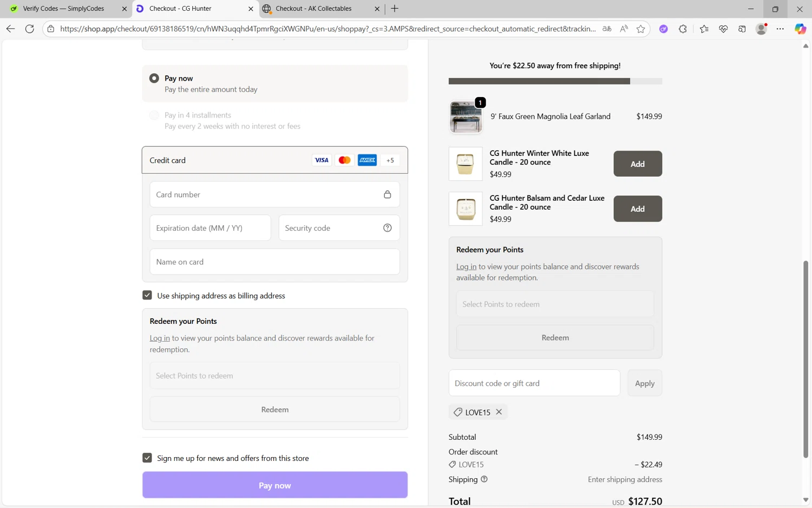
Task: Open the translate page icon in address bar
Action: point(607,29)
